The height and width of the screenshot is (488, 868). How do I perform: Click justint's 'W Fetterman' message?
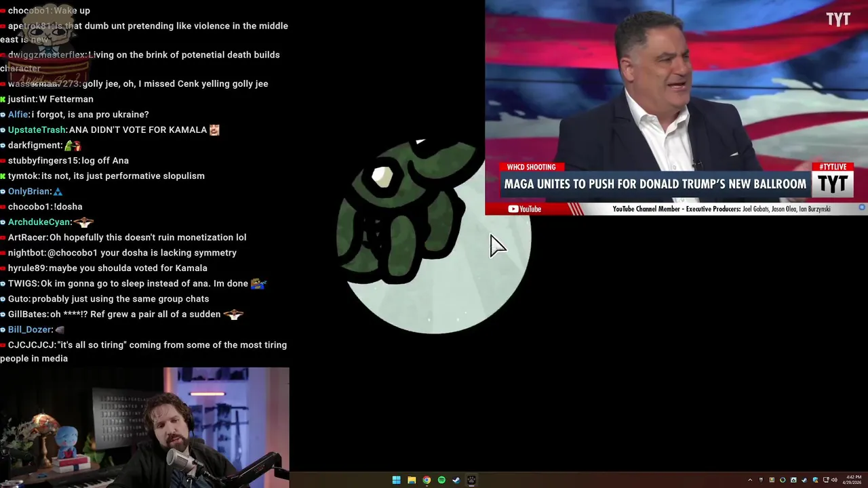click(x=66, y=99)
